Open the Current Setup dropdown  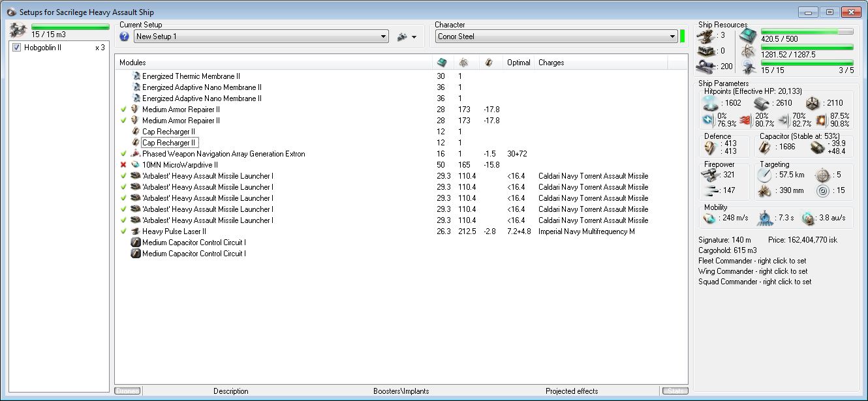click(x=261, y=37)
